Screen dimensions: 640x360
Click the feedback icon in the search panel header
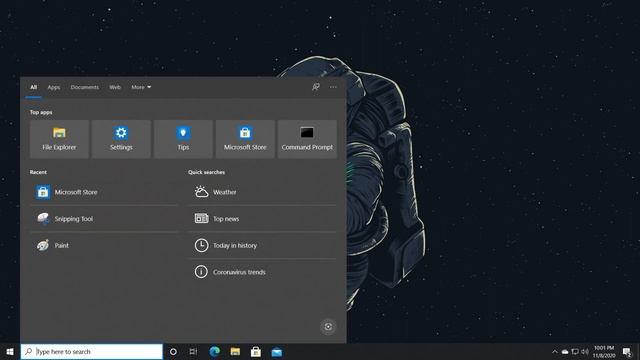pos(316,87)
